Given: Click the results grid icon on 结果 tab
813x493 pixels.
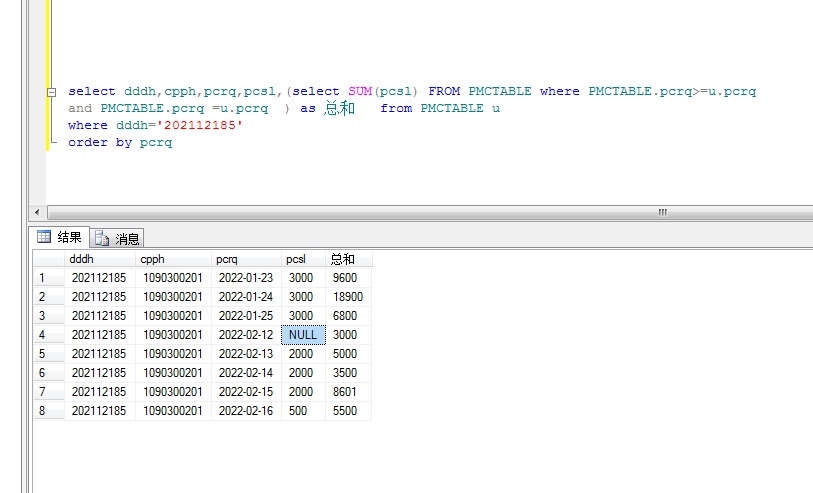Looking at the screenshot, I should coord(44,237).
